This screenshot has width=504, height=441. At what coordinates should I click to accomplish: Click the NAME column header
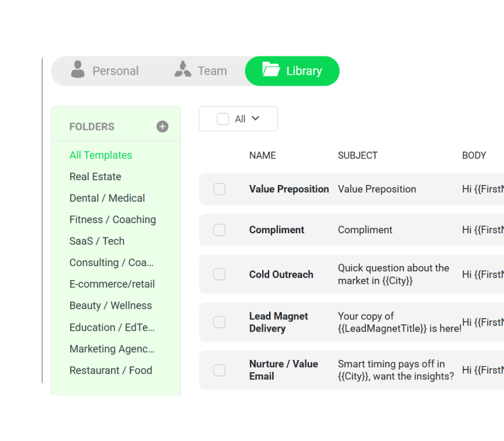click(262, 155)
